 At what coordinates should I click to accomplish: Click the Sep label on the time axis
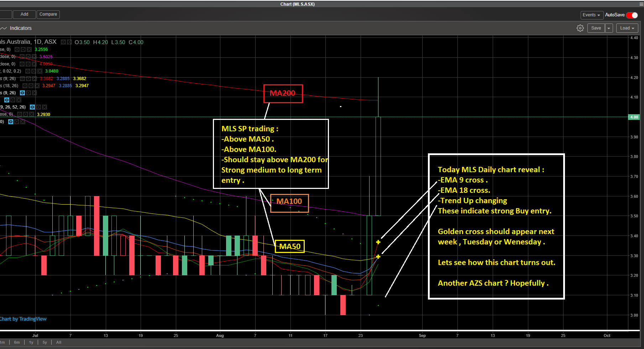coord(422,335)
